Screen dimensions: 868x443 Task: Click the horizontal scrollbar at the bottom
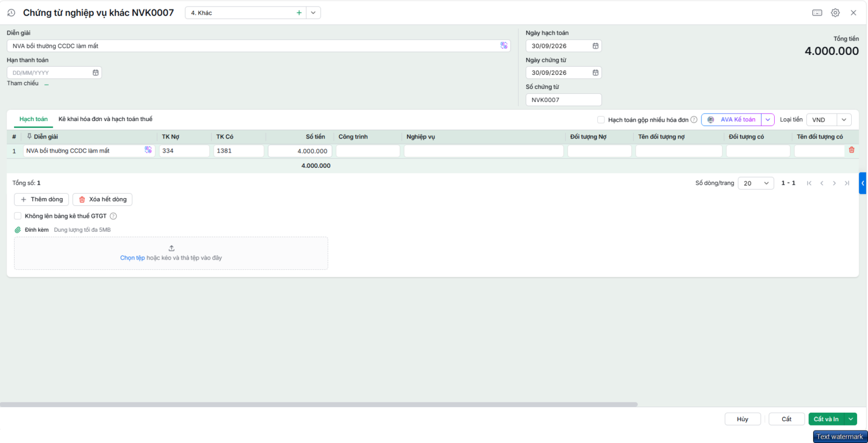pos(319,404)
